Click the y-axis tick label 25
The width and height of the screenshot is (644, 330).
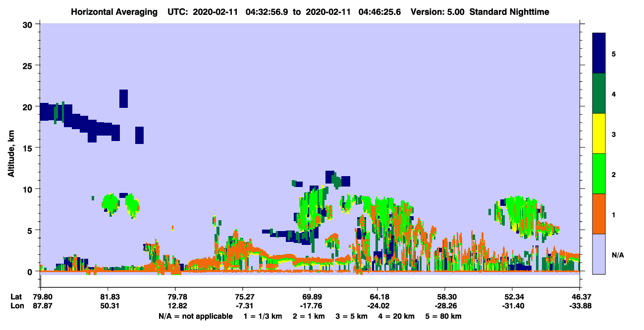coord(28,65)
